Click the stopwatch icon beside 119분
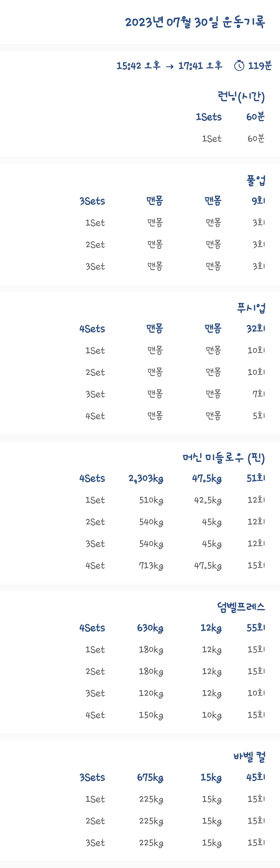 coord(239,65)
